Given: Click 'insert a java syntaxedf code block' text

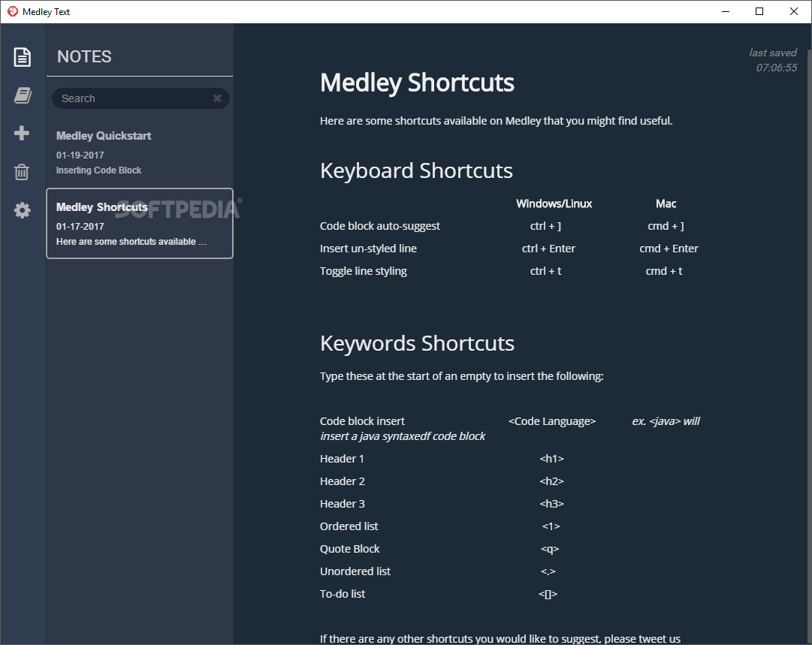Looking at the screenshot, I should [403, 436].
